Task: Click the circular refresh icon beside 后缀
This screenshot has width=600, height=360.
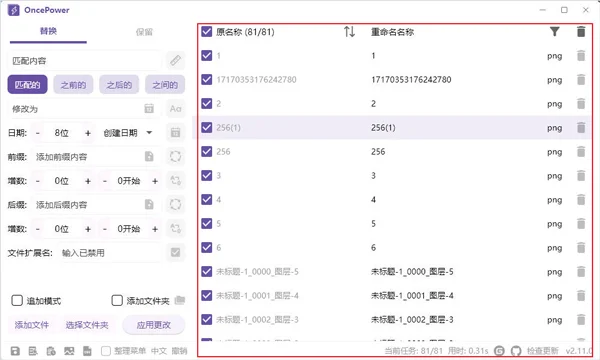Action: pyautogui.click(x=176, y=204)
